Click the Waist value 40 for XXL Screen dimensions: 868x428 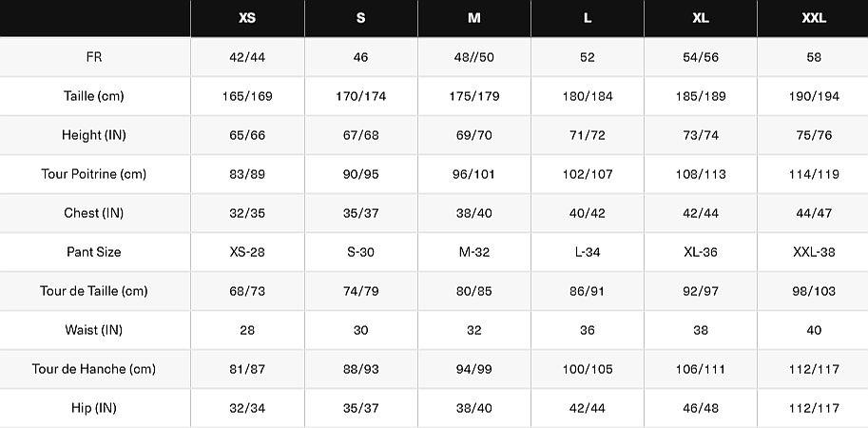[x=814, y=330]
